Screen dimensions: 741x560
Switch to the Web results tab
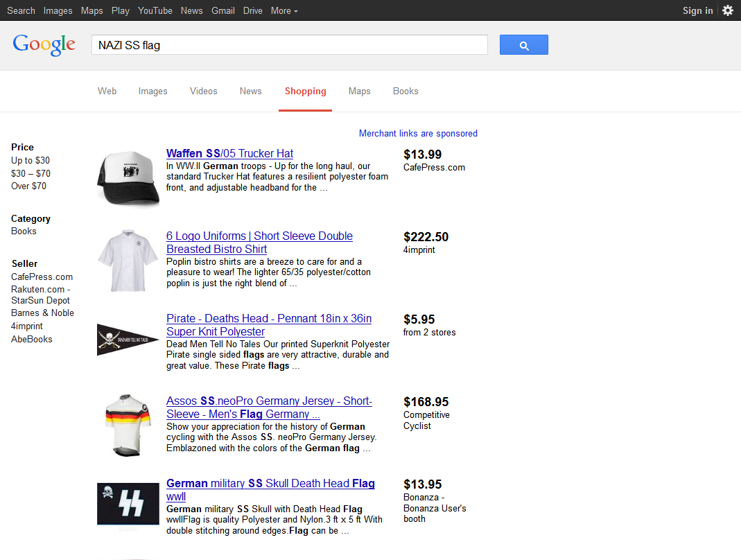(x=107, y=91)
